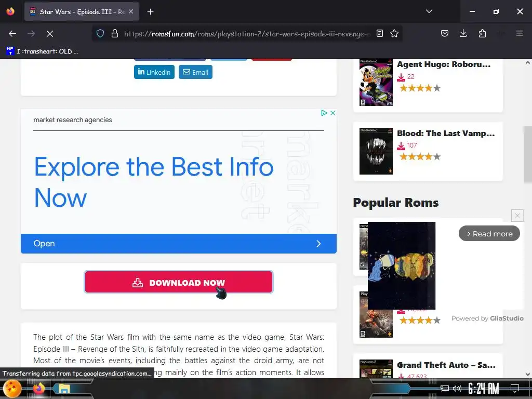The width and height of the screenshot is (532, 399).
Task: Open Blood: The Last Vamp title link
Action: tap(445, 134)
